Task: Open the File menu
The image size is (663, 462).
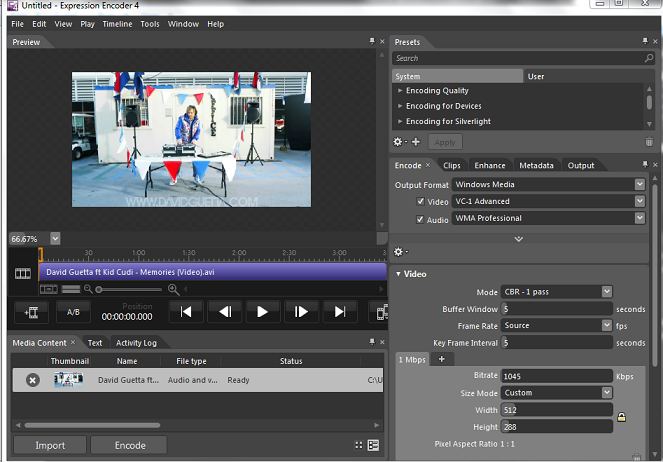Action: (x=17, y=24)
